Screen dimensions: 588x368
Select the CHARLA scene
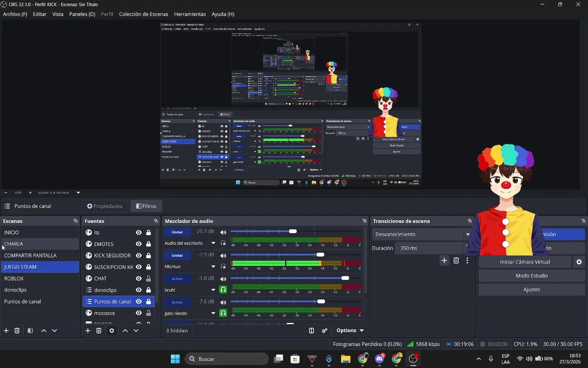click(40, 244)
